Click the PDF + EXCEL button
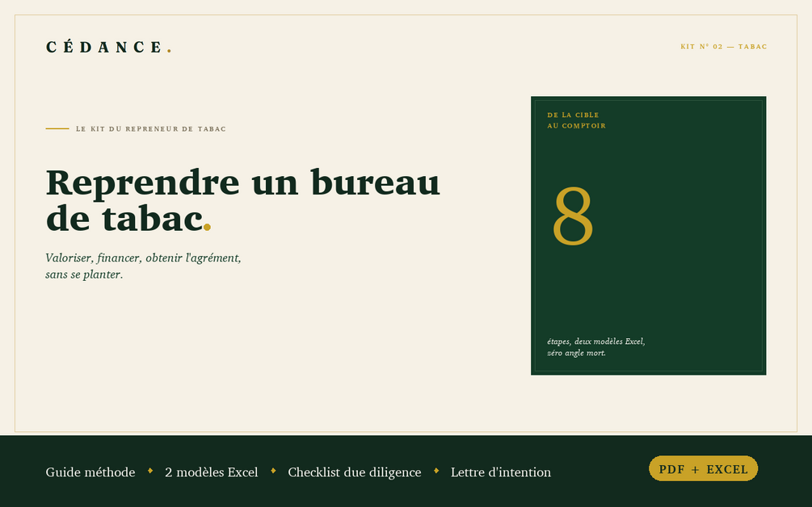This screenshot has height=507, width=812. (x=703, y=469)
